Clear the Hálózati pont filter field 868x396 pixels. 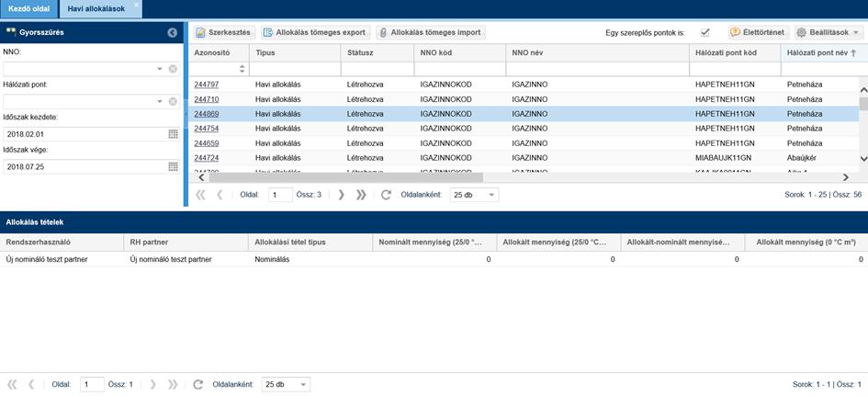pos(173,101)
